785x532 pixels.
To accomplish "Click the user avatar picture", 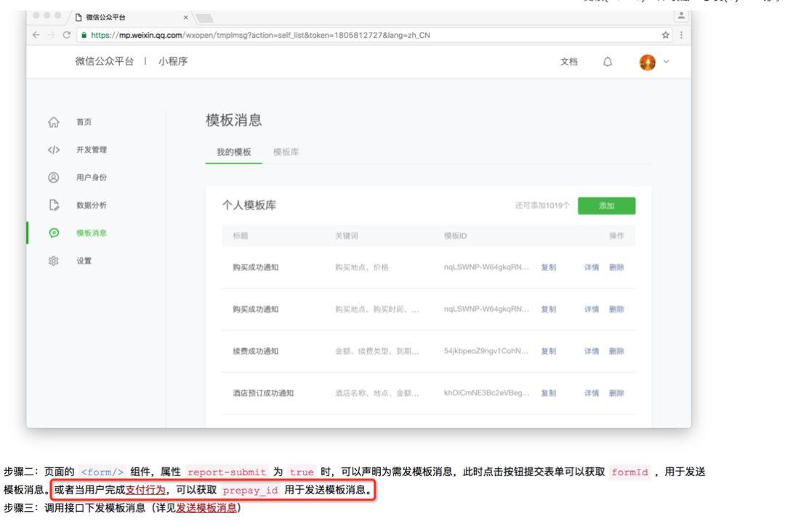I will pyautogui.click(x=648, y=62).
